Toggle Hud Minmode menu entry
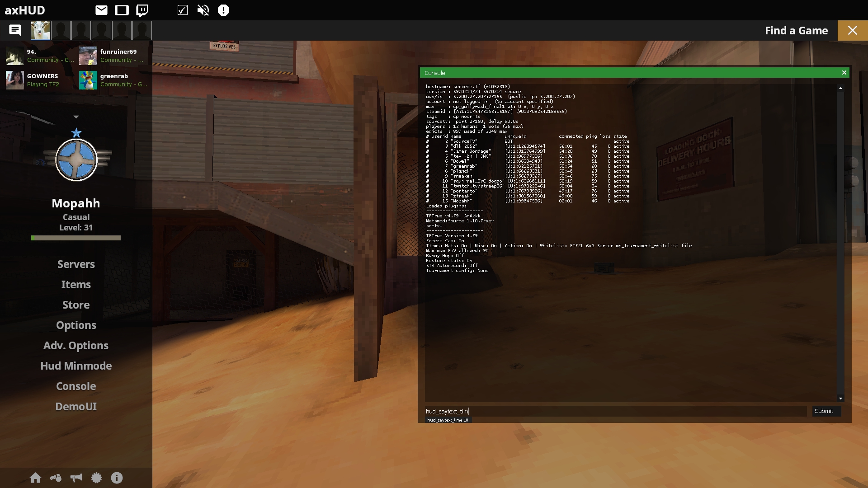Screen dimensions: 868x488 (x=76, y=366)
